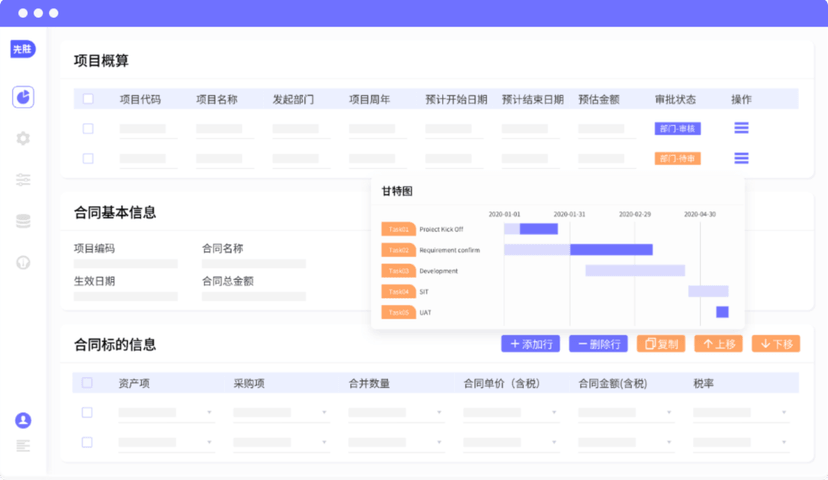
Task: Select the Task04 label in Gantt chart
Action: coord(399,291)
